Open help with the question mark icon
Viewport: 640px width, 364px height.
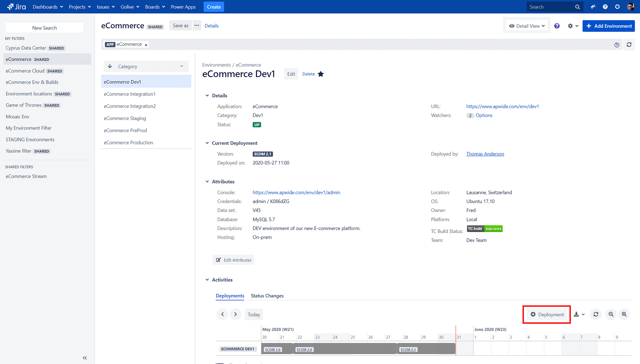click(x=605, y=7)
